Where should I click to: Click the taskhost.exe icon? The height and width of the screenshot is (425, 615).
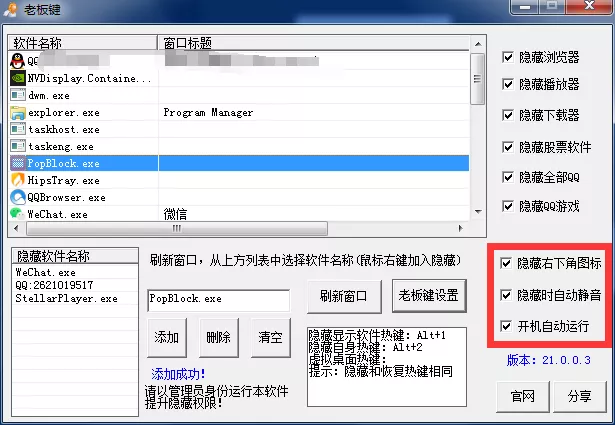(18, 129)
